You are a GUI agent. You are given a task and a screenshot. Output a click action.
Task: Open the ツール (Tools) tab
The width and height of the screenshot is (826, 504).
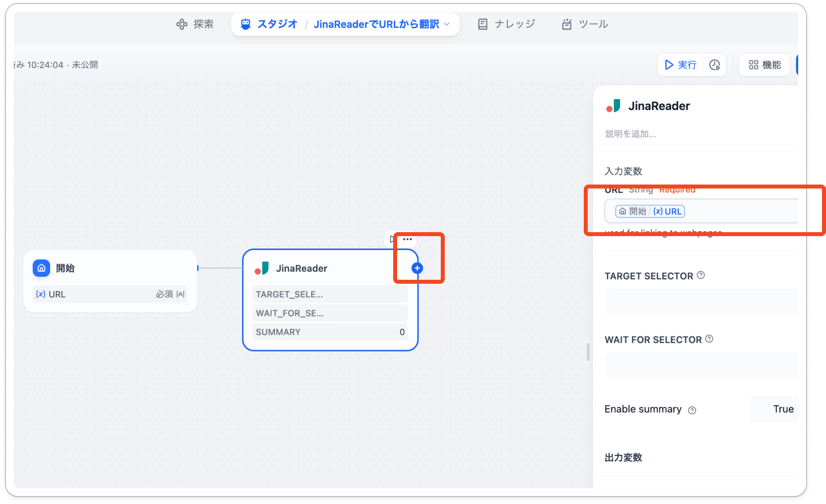coord(585,24)
